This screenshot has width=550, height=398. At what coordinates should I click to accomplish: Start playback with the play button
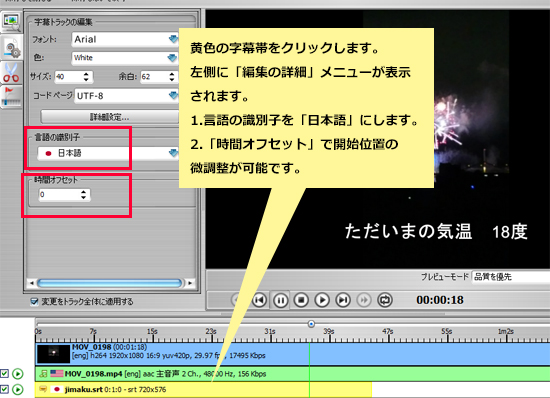pos(322,300)
